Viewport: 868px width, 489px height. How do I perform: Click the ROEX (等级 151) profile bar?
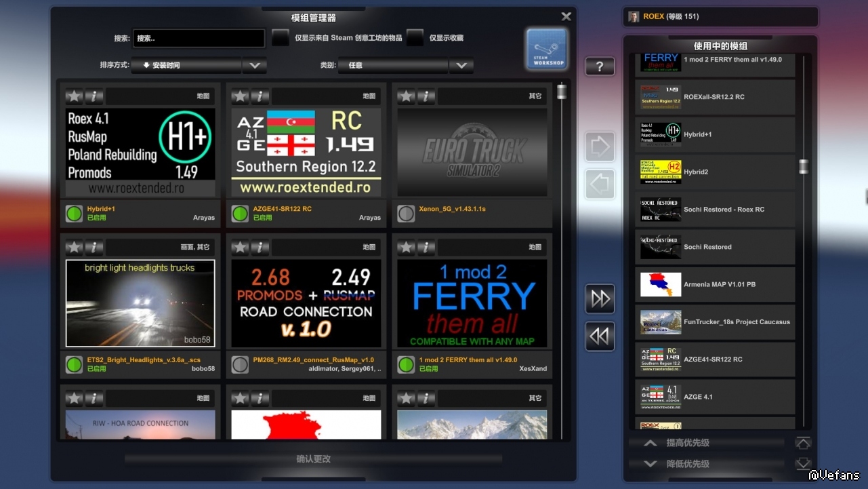pyautogui.click(x=720, y=16)
